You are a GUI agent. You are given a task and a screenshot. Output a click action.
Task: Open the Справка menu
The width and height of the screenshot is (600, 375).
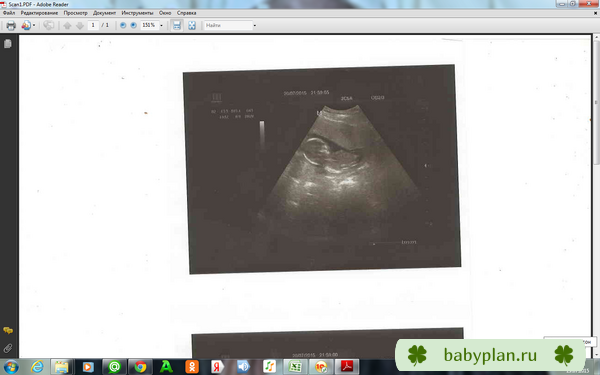coord(186,13)
